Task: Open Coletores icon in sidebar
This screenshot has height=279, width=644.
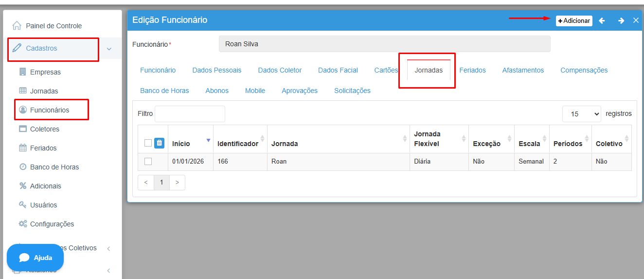Action: tap(22, 129)
